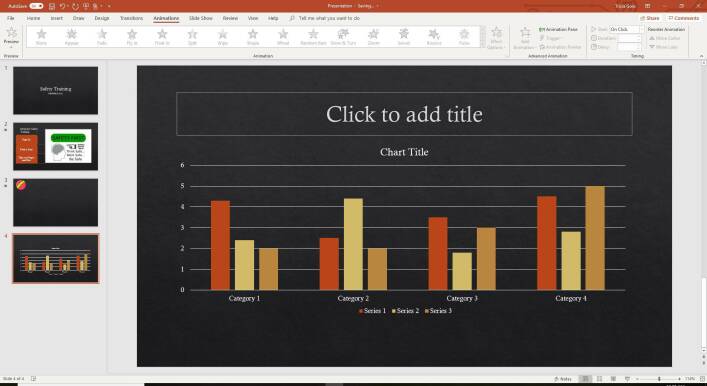Click the zoom slider in status bar
This screenshot has width=707, height=386.
click(x=659, y=379)
